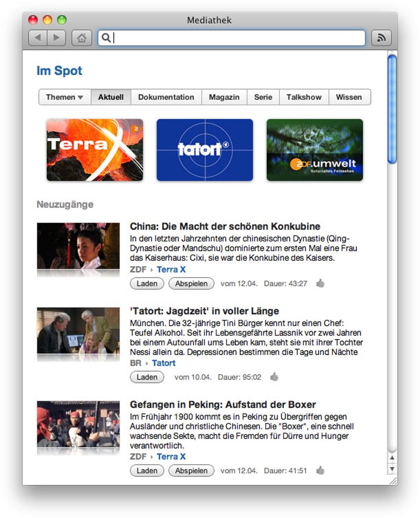
Task: Click the 'Neuzugänge' section heading
Action: (65, 204)
